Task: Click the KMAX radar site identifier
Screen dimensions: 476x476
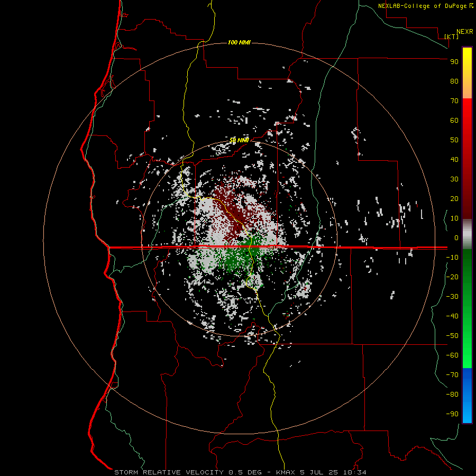Action: click(286, 472)
